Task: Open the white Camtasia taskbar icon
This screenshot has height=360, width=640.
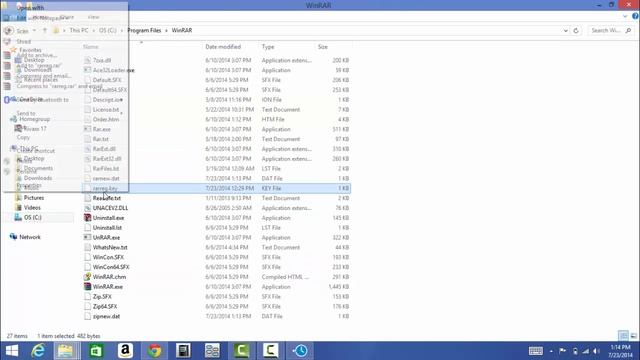Action: pyautogui.click(x=271, y=351)
